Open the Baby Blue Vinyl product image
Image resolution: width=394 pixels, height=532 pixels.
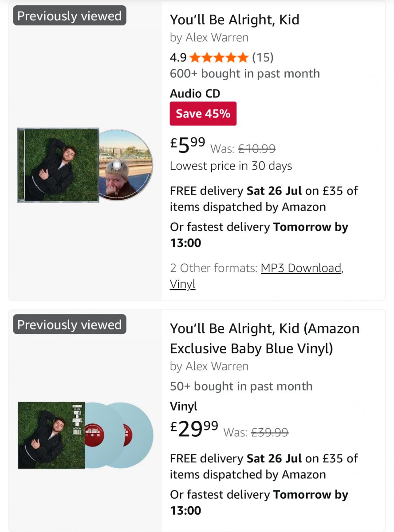(85, 435)
